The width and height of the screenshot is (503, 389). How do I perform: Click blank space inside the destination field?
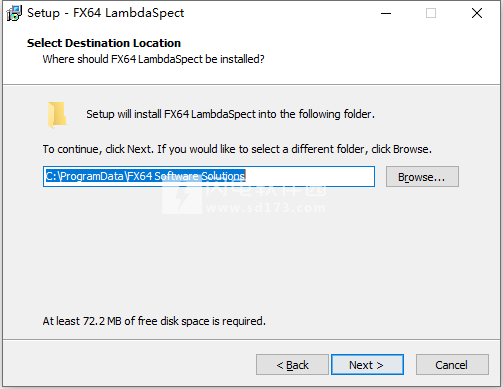pyautogui.click(x=310, y=176)
